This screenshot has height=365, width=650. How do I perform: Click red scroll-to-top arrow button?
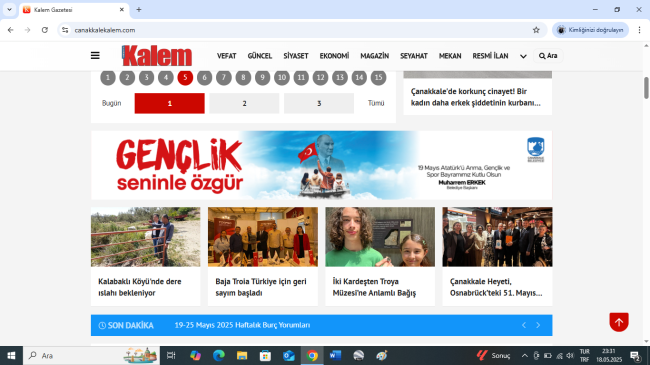pyautogui.click(x=619, y=322)
